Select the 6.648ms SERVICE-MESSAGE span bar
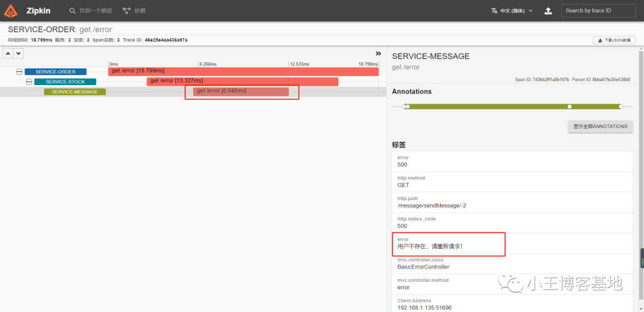644x312 pixels. tap(241, 92)
